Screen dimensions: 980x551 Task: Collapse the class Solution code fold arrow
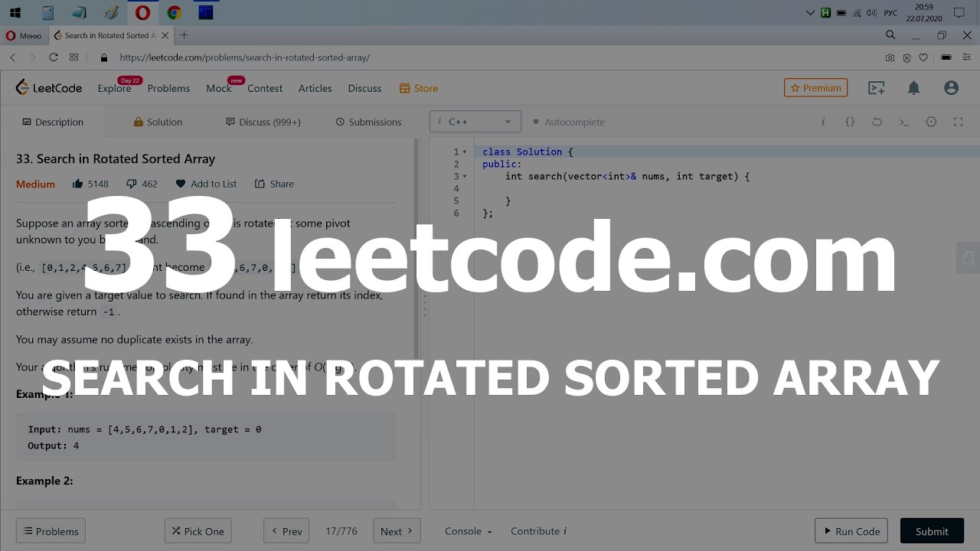pos(465,152)
